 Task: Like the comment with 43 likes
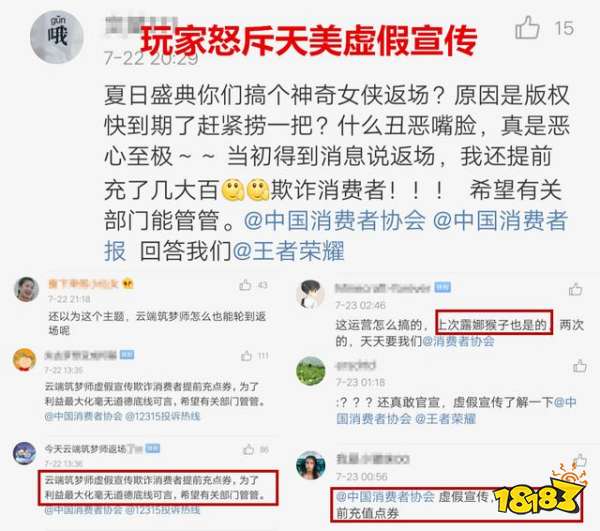pos(245,285)
